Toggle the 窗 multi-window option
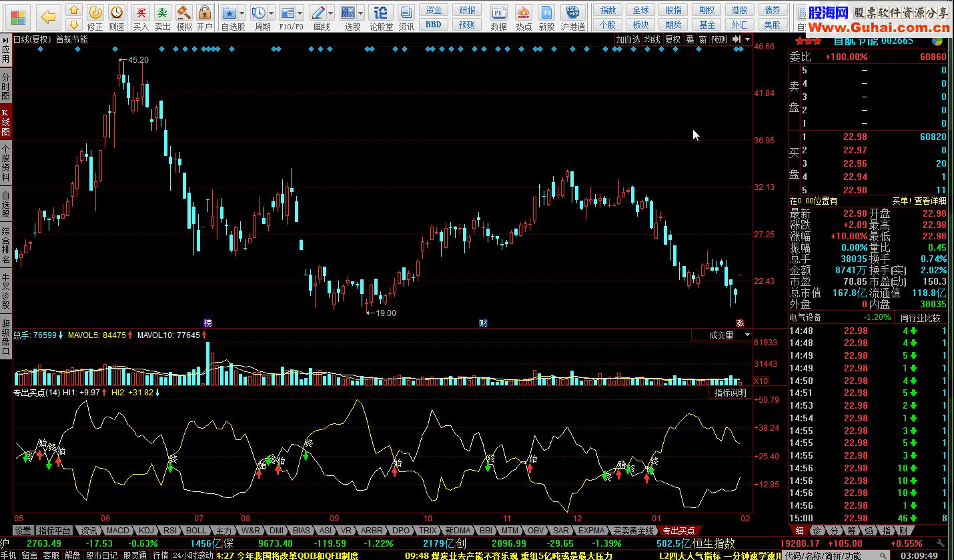The image size is (954, 560). (702, 39)
